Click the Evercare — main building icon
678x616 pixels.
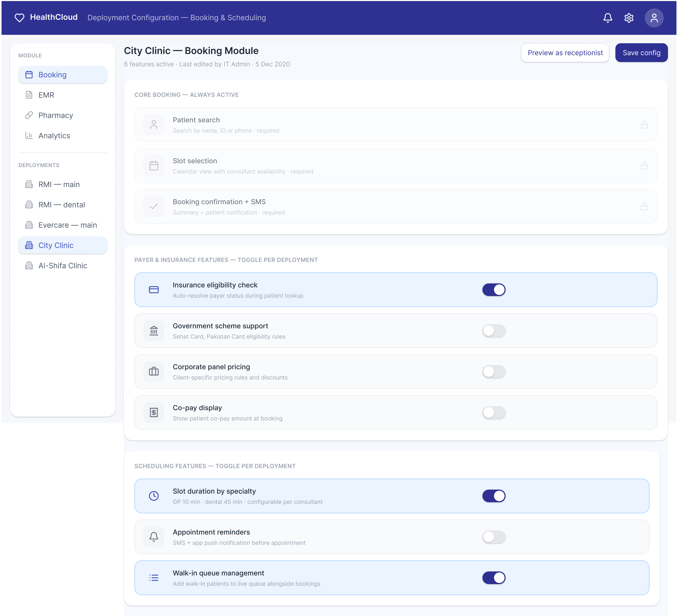tap(29, 225)
